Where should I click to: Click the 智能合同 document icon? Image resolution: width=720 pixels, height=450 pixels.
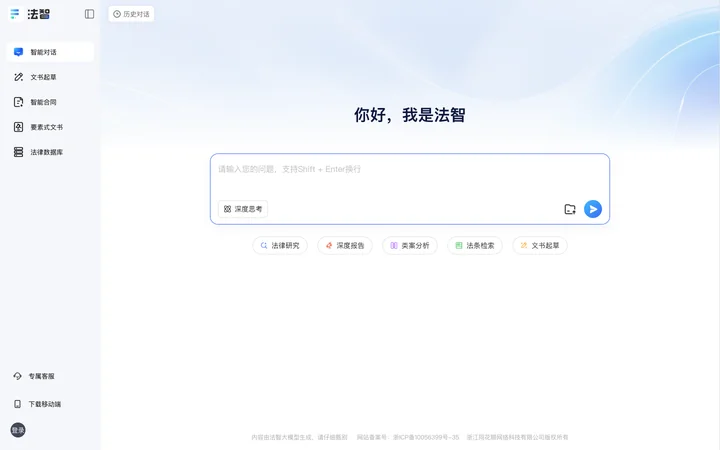click(x=18, y=102)
